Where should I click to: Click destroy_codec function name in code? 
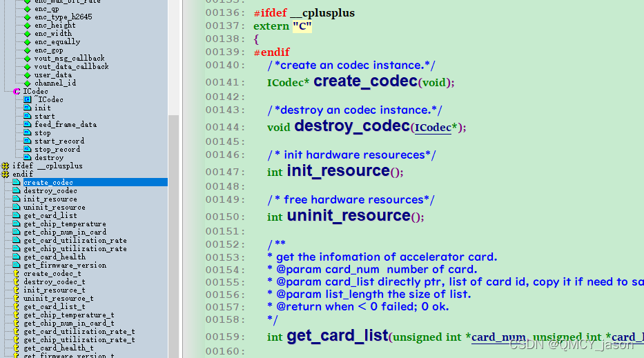[x=353, y=126]
